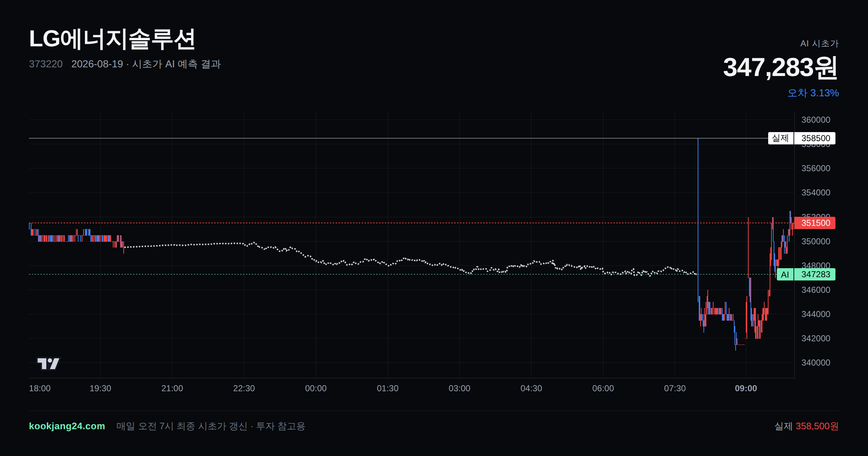Click the 00:00 time axis label
This screenshot has height=456, width=868.
316,388
